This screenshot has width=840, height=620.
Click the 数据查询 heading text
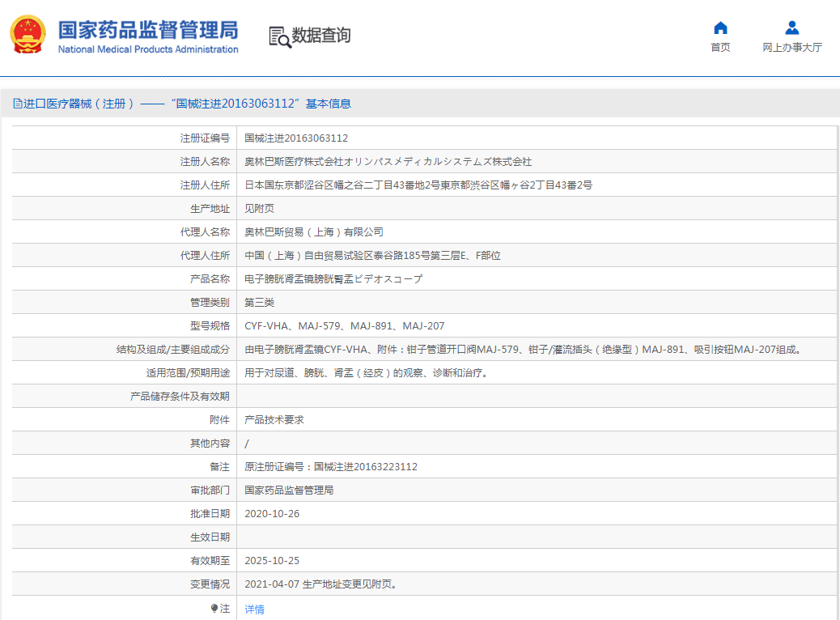[321, 36]
